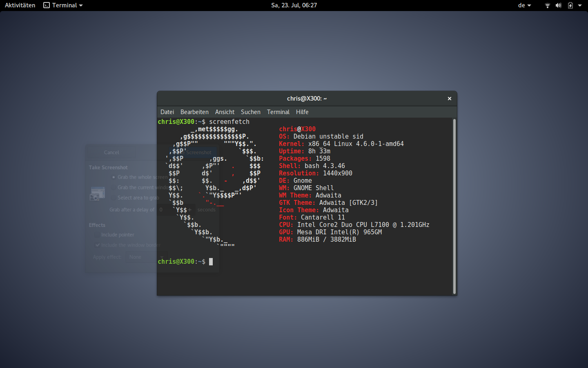Viewport: 588px width, 368px height.
Task: Open the Datei menu
Action: pyautogui.click(x=167, y=112)
